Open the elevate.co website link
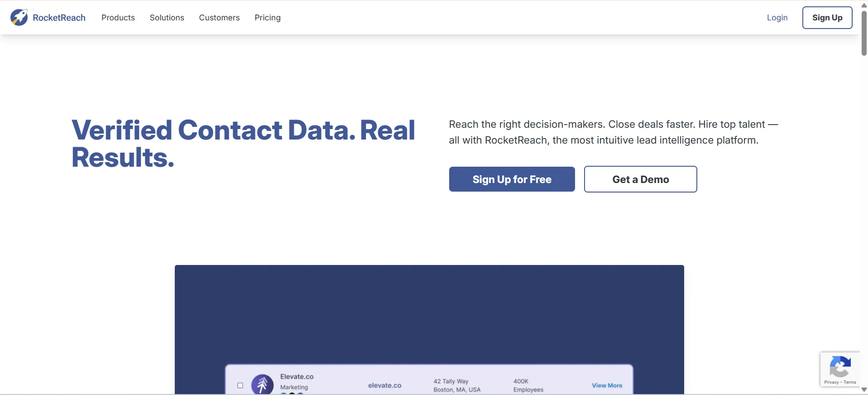The image size is (868, 395). click(x=384, y=385)
